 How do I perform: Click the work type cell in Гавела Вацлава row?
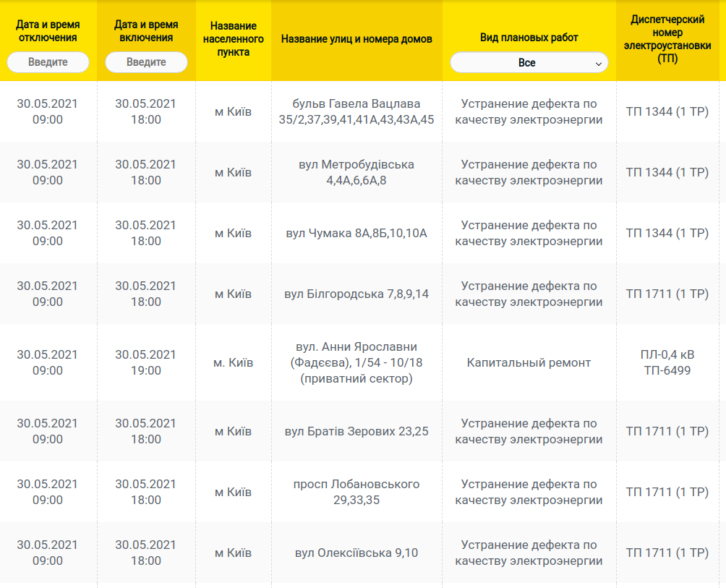(529, 111)
